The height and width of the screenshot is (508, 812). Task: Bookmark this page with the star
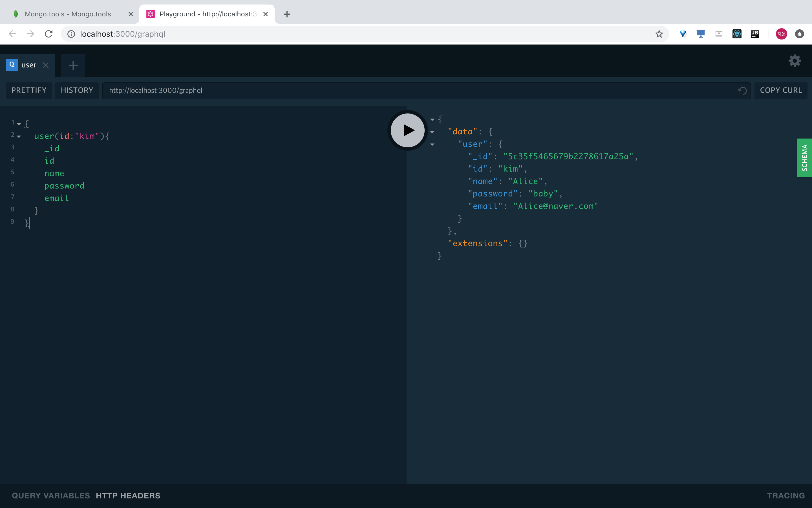click(x=659, y=34)
